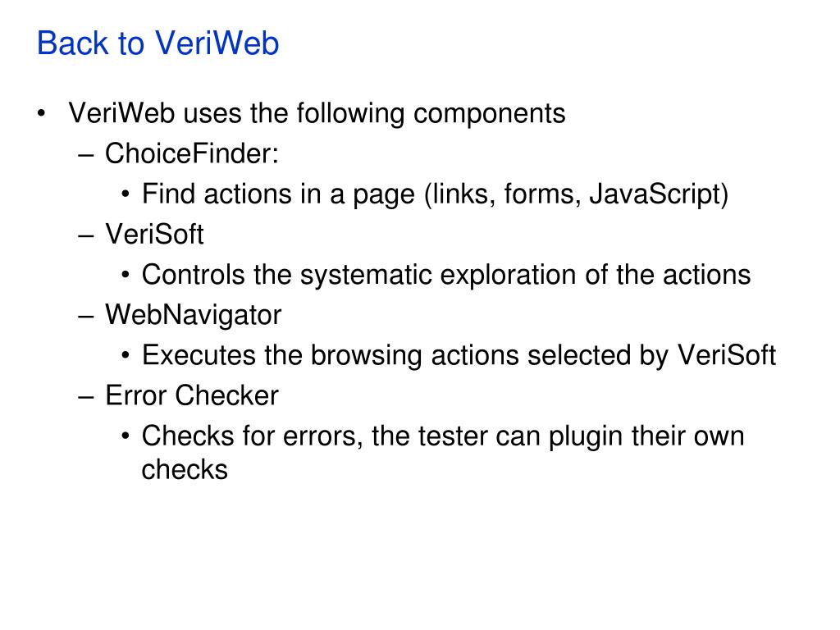Click the ChoiceFinder heading
The height and width of the screenshot is (630, 840).
192,153
